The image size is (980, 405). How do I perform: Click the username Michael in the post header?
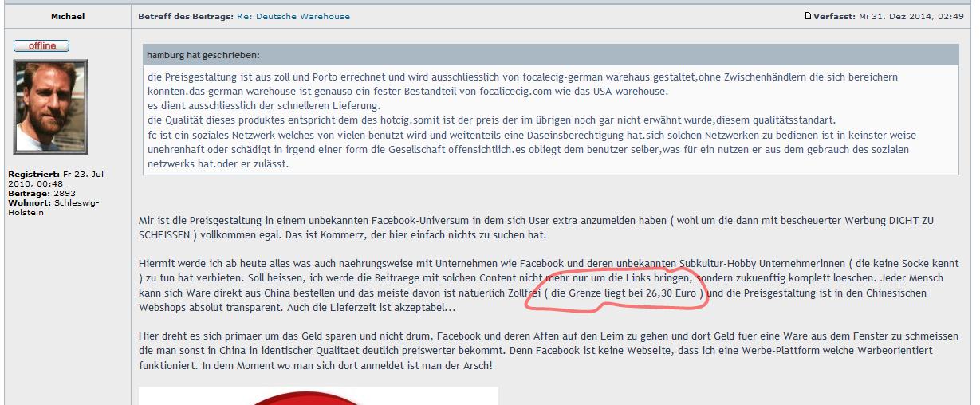68,16
